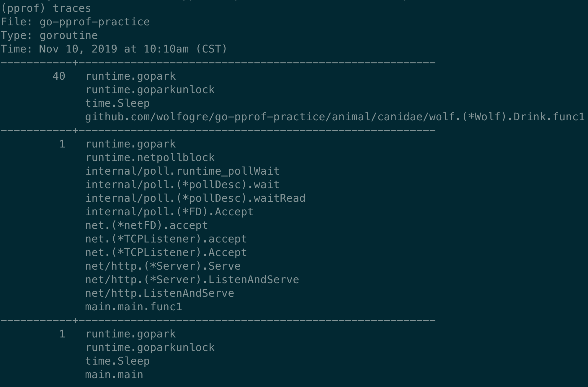
Task: Select the internal/poll.(*FD).Accept frame
Action: click(x=169, y=212)
